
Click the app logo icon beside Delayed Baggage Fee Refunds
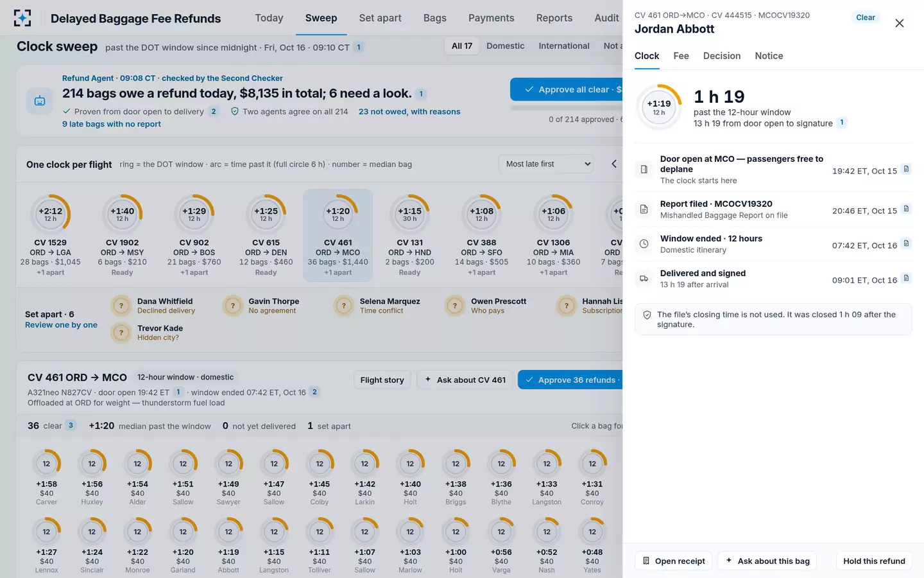point(22,18)
